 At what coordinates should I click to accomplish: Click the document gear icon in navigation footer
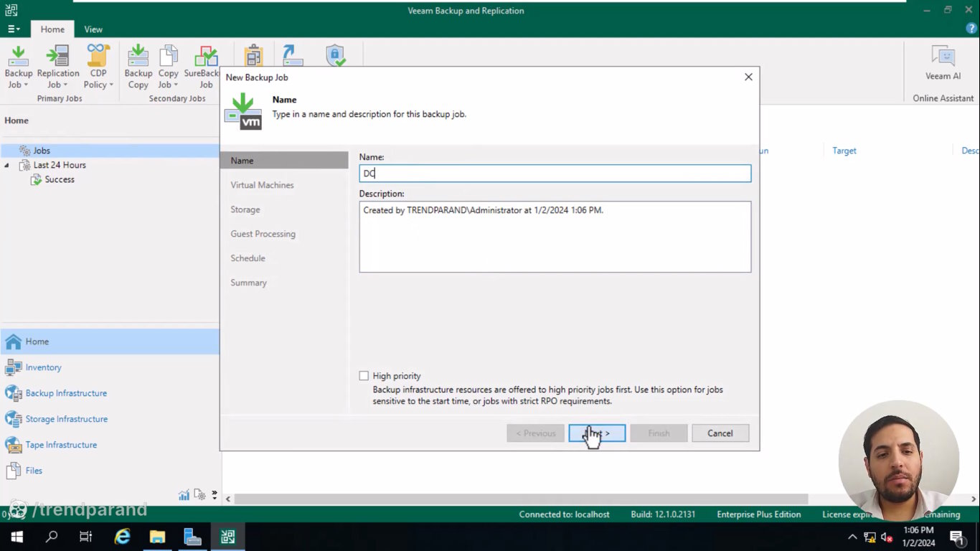point(200,495)
